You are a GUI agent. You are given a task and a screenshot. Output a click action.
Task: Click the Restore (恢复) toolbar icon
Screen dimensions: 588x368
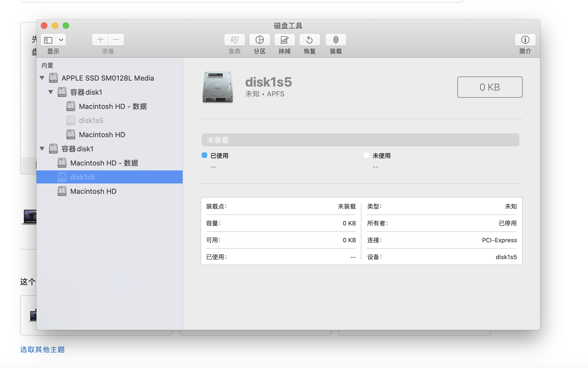point(310,40)
